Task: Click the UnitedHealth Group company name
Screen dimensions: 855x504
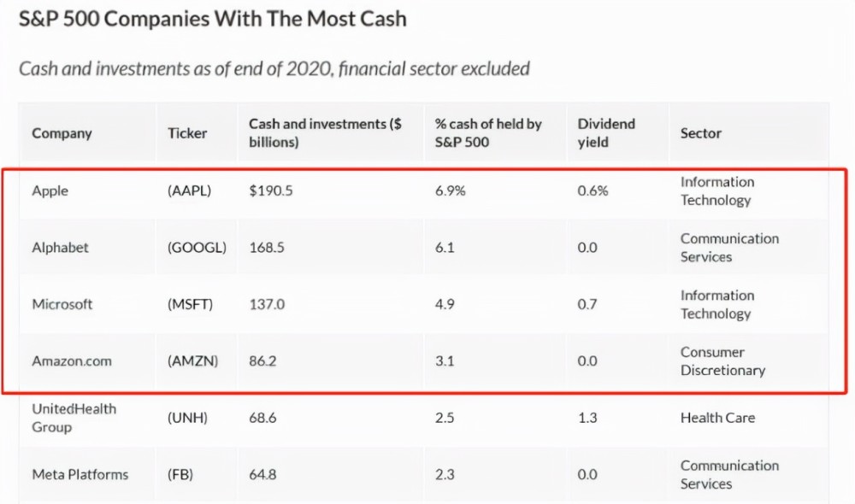Action: pos(74,418)
